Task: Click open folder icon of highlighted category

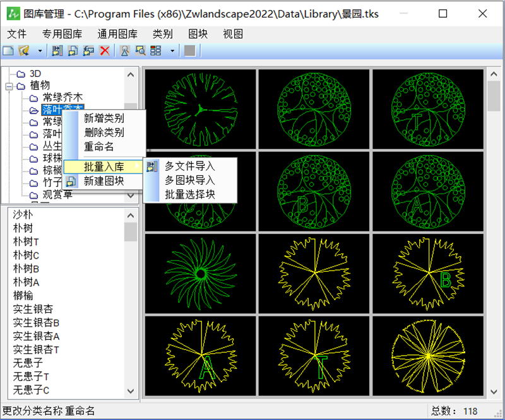Action: pos(34,111)
